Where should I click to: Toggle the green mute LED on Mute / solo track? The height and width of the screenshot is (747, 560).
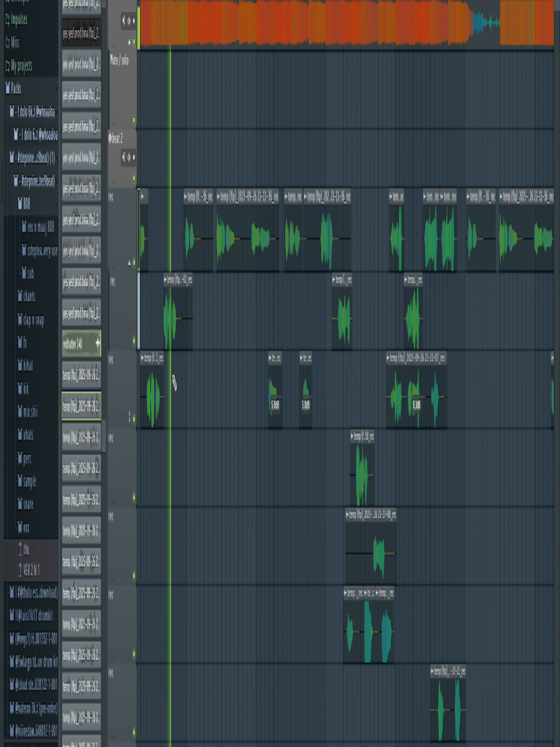134,120
